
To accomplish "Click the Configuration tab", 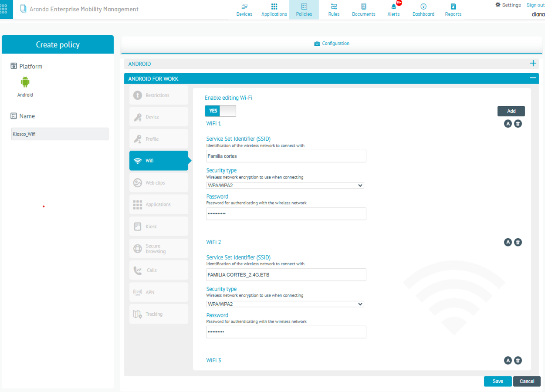I will [332, 44].
